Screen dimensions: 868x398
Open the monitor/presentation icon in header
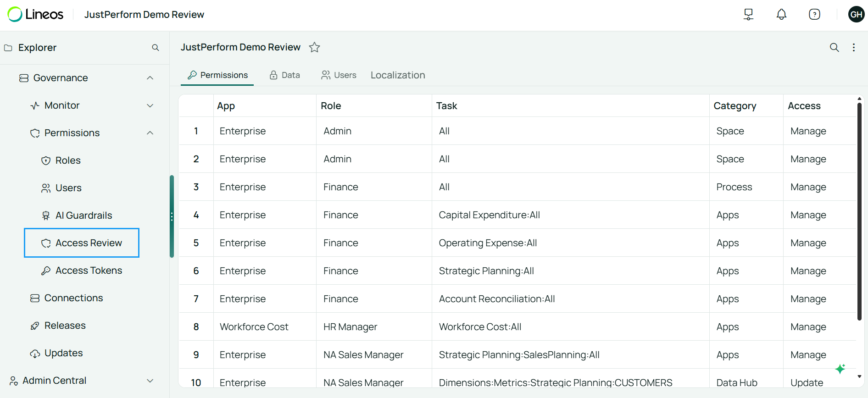point(748,14)
